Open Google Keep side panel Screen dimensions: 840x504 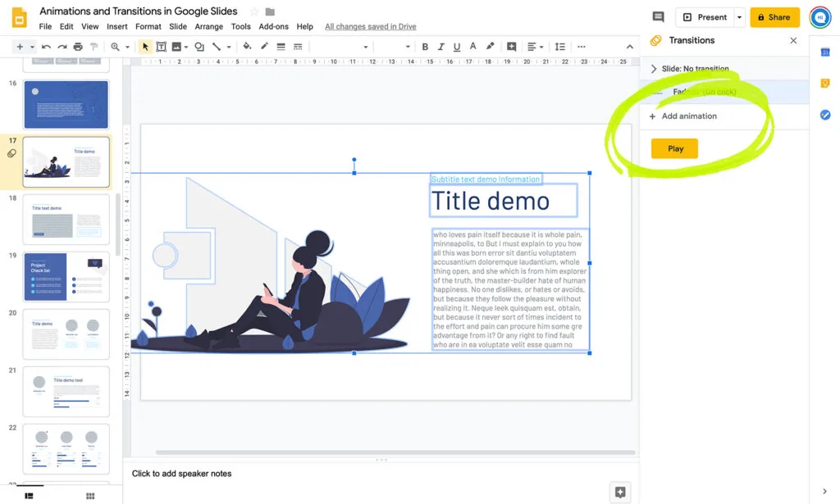point(825,83)
